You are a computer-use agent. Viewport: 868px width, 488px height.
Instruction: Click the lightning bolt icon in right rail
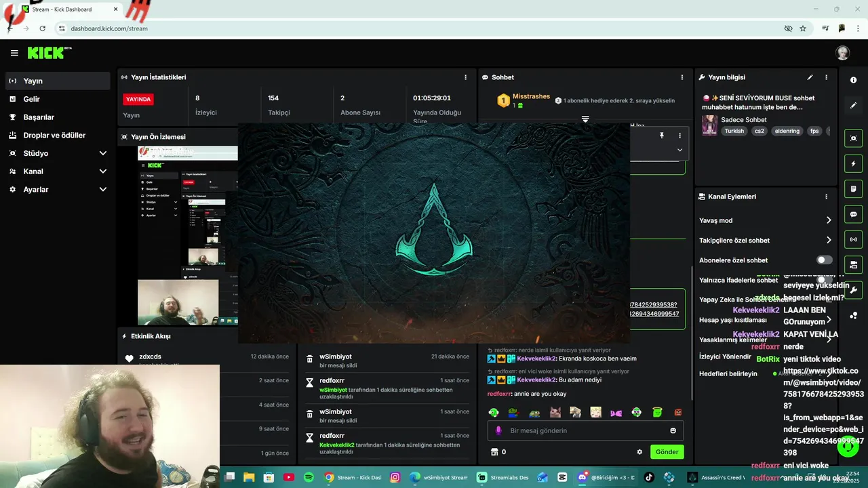coord(853,163)
